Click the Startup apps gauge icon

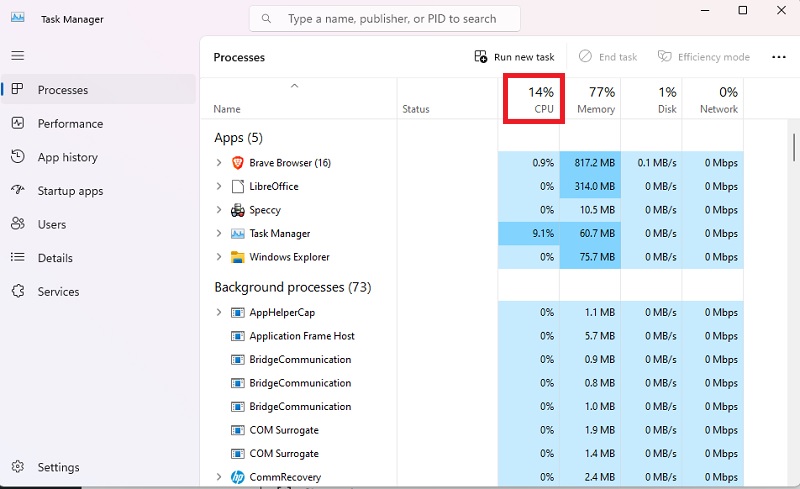pos(18,190)
